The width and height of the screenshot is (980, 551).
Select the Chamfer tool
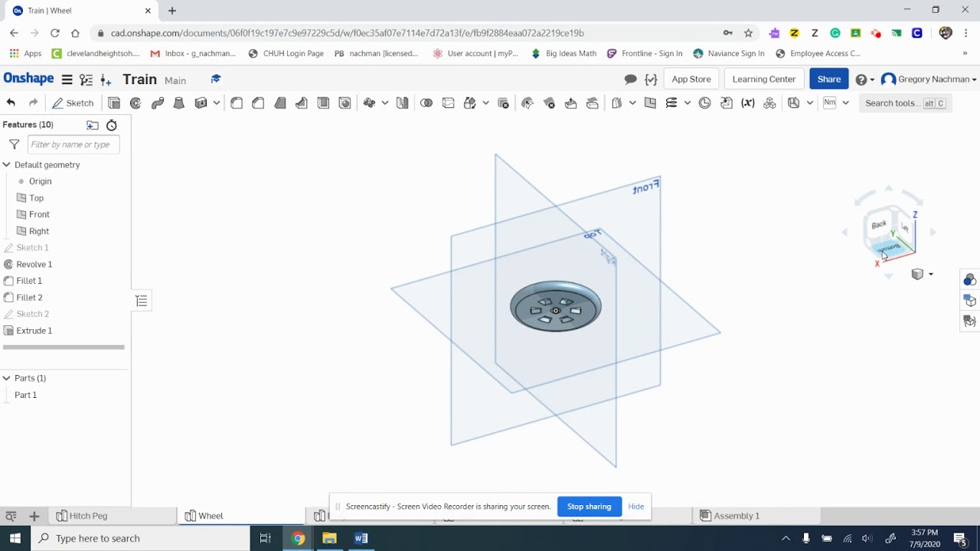coord(258,103)
